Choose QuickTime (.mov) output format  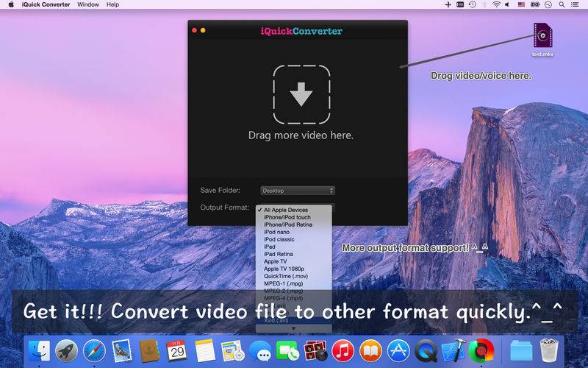pyautogui.click(x=293, y=276)
